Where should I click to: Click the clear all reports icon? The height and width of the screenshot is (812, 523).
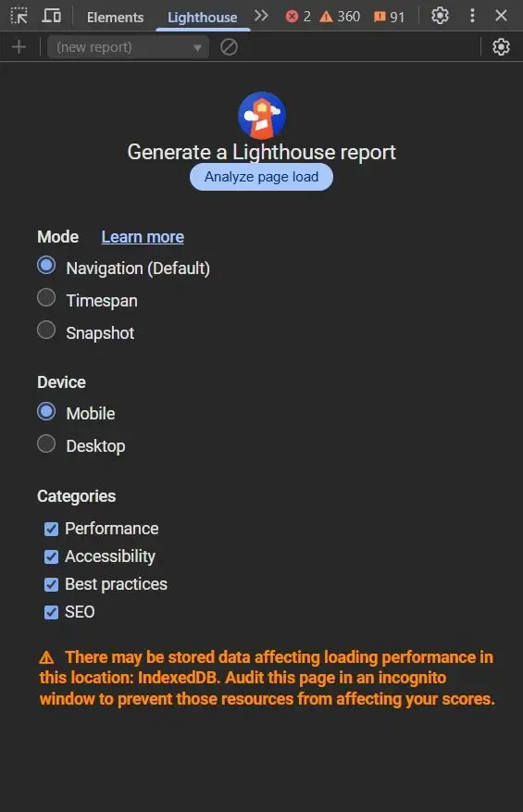(229, 47)
